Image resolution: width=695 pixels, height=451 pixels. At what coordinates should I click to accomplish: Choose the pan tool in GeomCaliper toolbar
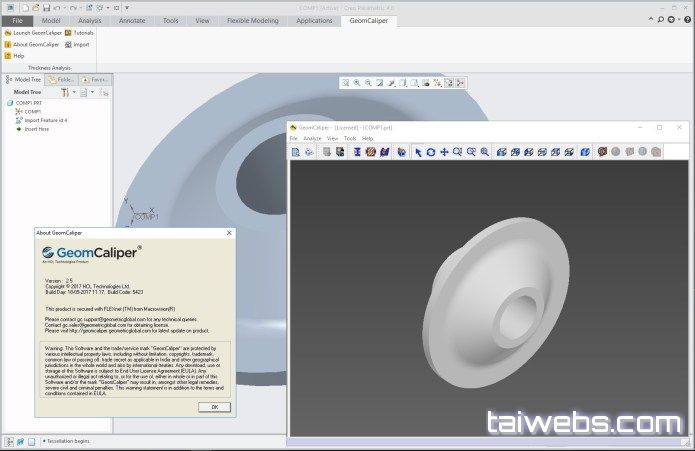point(444,152)
